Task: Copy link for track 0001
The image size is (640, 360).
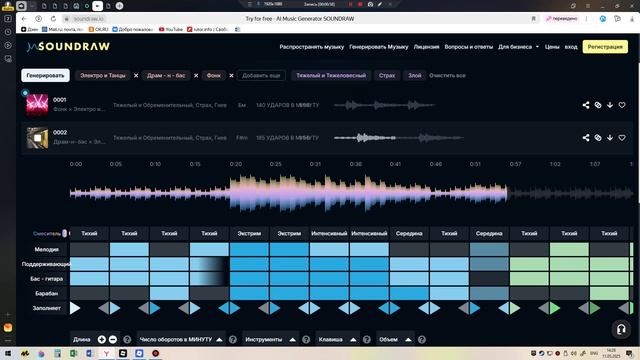Action: pos(598,105)
